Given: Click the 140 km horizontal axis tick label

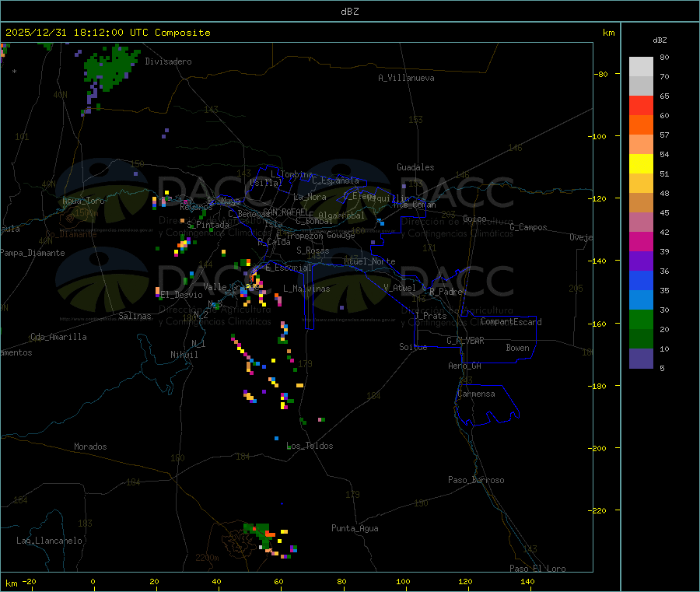Looking at the screenshot, I should coord(527,581).
